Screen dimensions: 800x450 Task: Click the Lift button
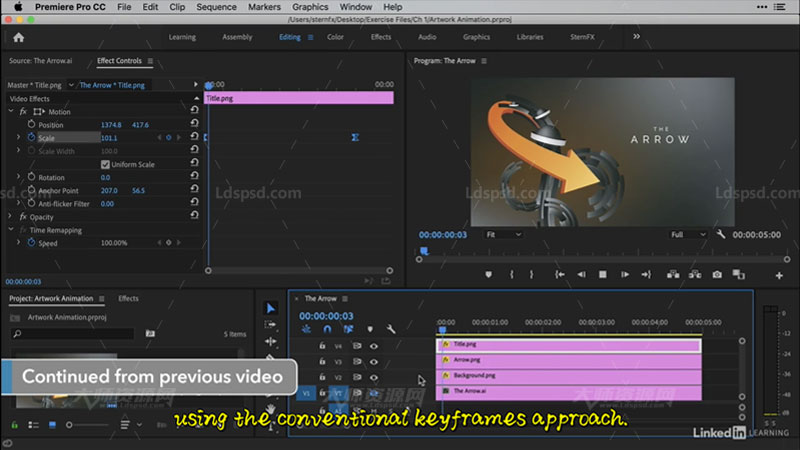coord(673,274)
